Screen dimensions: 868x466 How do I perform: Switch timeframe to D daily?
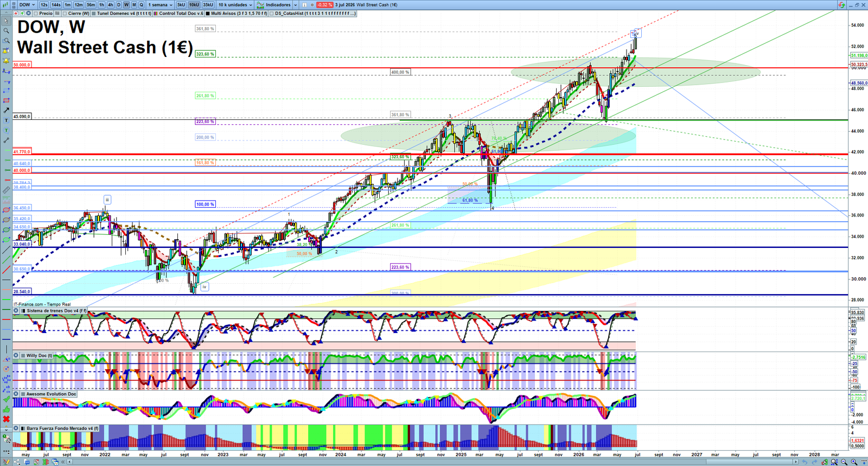pos(119,5)
